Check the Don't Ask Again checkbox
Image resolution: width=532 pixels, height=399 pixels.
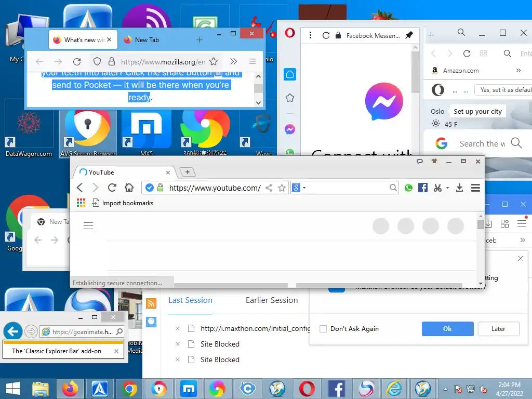click(323, 329)
